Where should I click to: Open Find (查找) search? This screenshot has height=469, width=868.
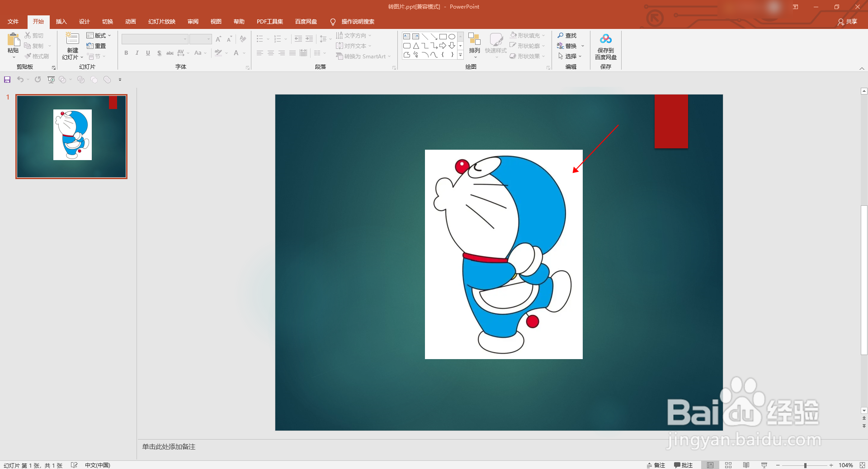point(567,35)
